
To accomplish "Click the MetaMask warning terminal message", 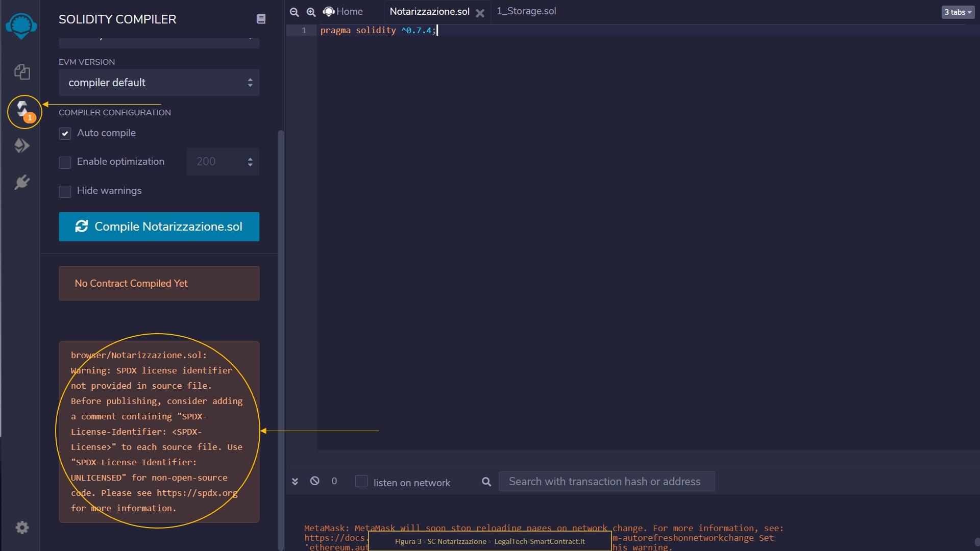I will coord(544,537).
